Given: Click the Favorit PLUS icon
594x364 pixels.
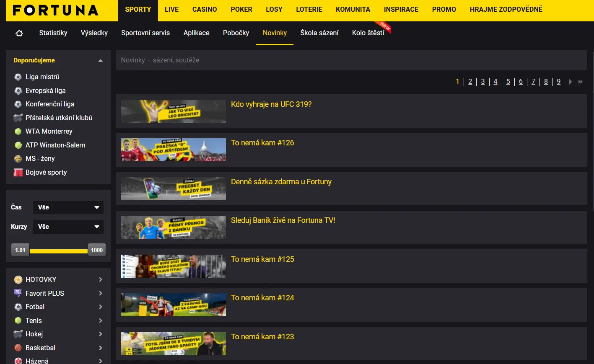Looking at the screenshot, I should (18, 293).
